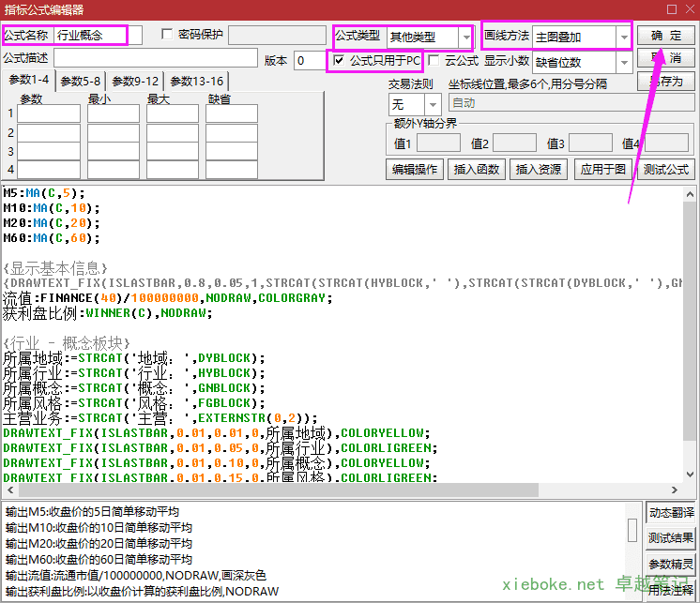Open the 公式类型 dropdown
The height and width of the screenshot is (603, 700).
pyautogui.click(x=465, y=38)
